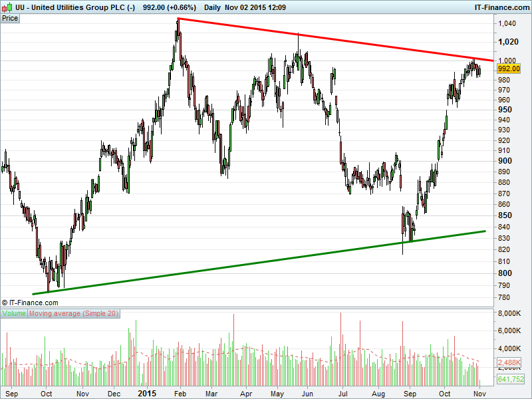Click the 2015 year marker on time axis
Screen dimensions: 532x399
pos(146,393)
